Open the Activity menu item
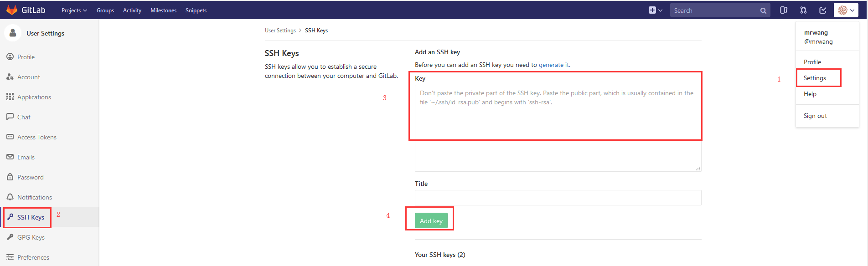Image resolution: width=868 pixels, height=266 pixels. 132,10
